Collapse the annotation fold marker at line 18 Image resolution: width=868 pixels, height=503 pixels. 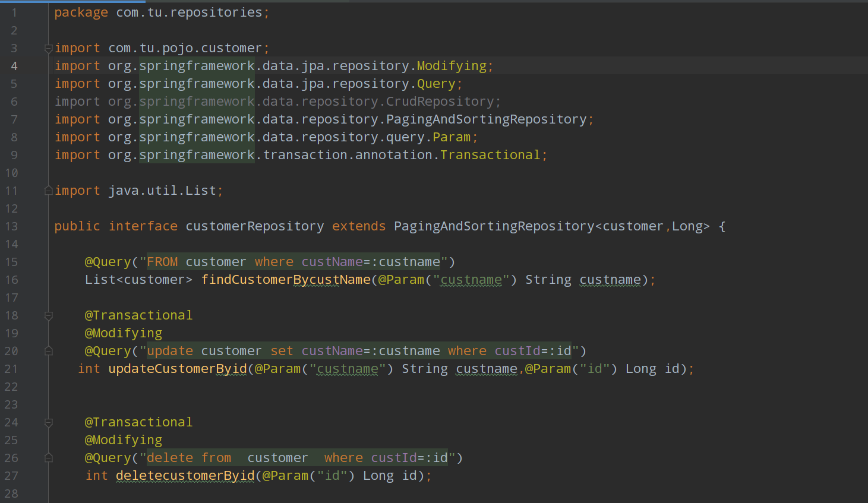click(49, 316)
